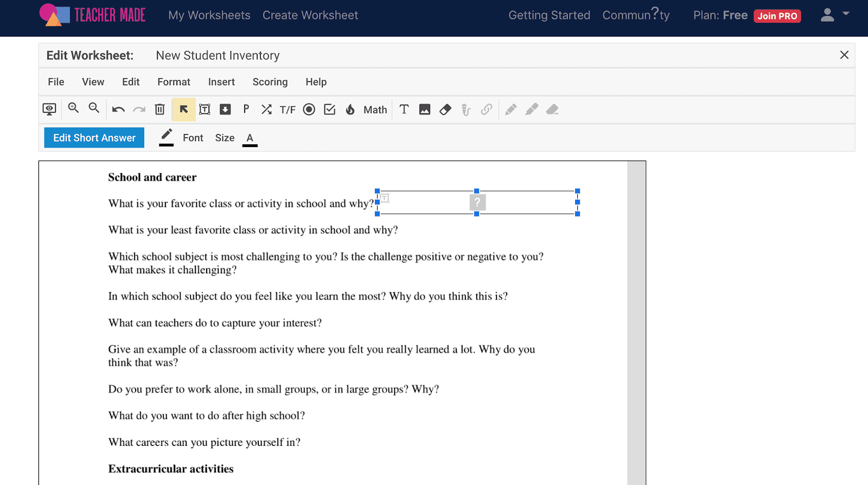
Task: Select the multiple choice radio button tool
Action: [309, 110]
